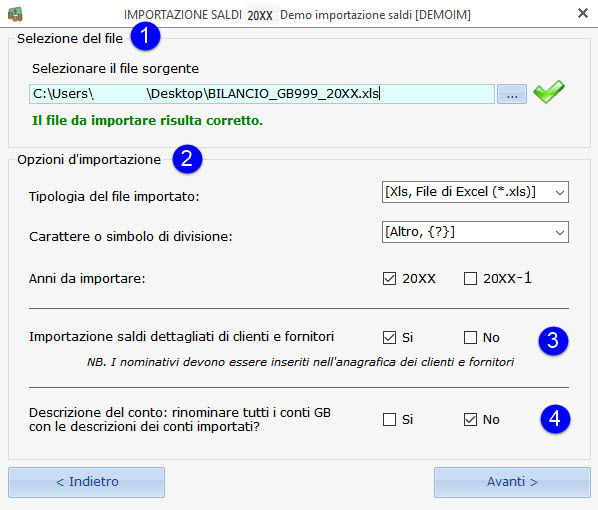The height and width of the screenshot is (510, 598).
Task: Click blue circle marker number 2
Action: tap(187, 159)
